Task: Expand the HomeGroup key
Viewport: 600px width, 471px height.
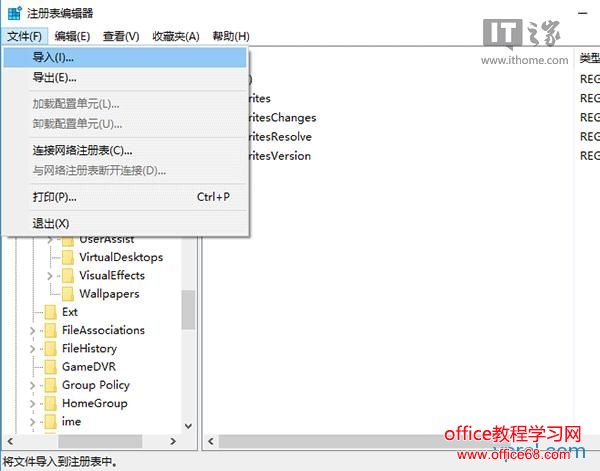Action: [x=33, y=404]
